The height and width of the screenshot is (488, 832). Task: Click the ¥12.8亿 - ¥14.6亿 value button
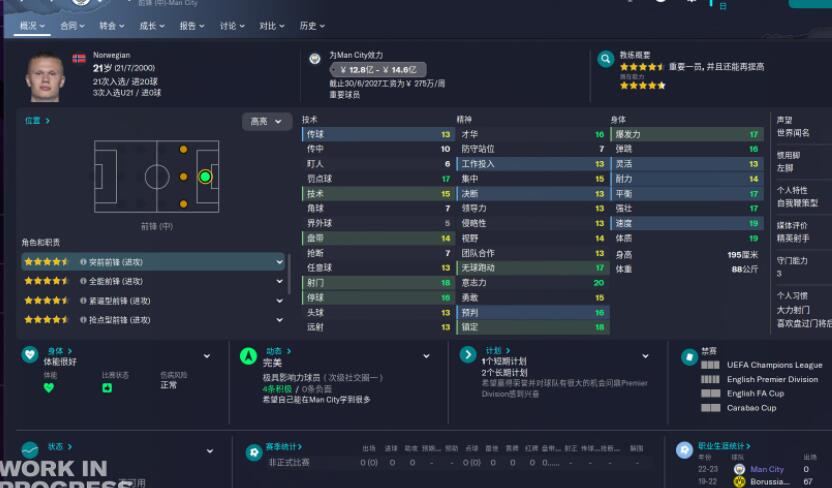[378, 69]
